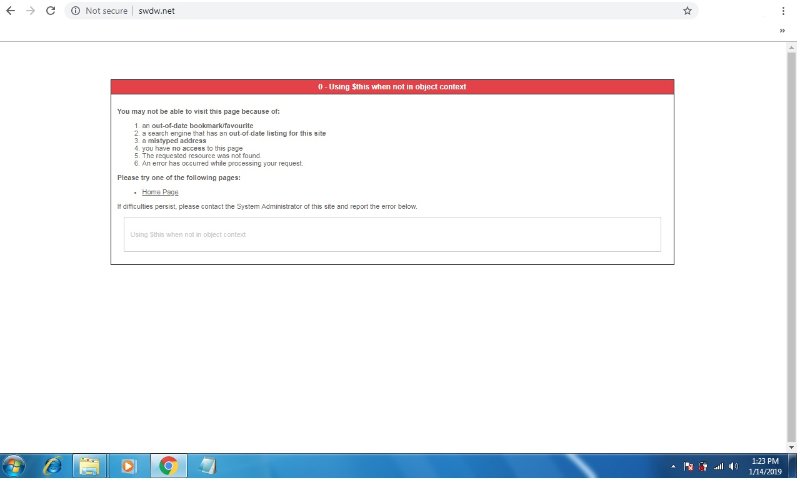The width and height of the screenshot is (800, 500).
Task: Click the red error header banner
Action: pyautogui.click(x=392, y=87)
